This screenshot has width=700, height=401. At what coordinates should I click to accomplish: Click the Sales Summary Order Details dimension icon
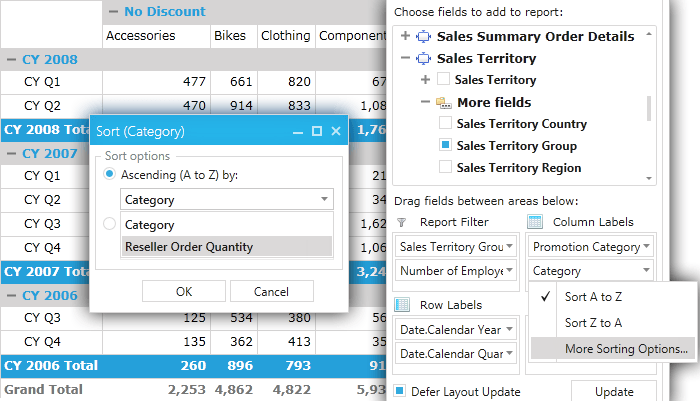coord(423,36)
